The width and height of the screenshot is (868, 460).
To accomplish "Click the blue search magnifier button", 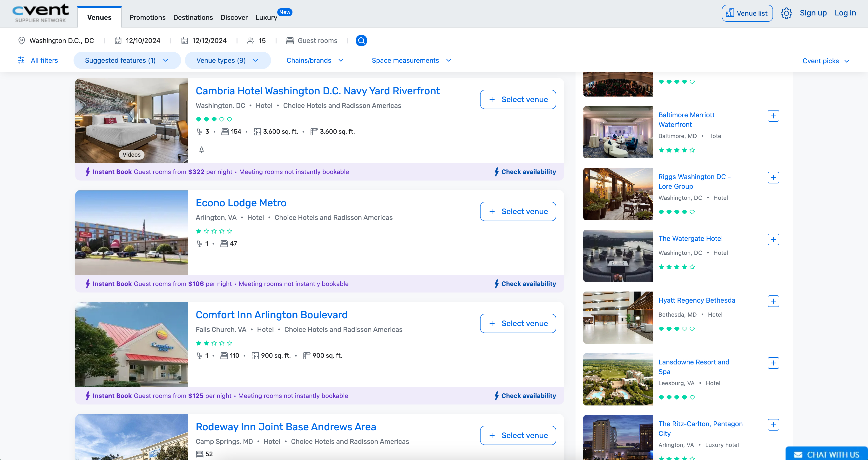I will click(361, 41).
